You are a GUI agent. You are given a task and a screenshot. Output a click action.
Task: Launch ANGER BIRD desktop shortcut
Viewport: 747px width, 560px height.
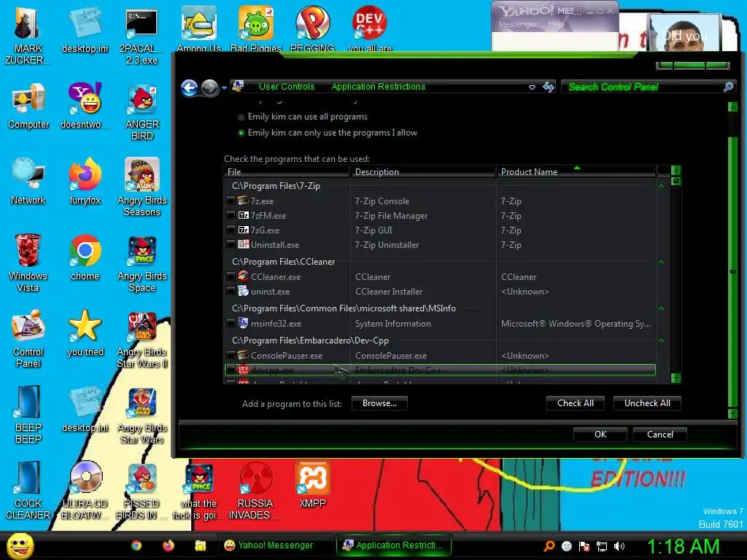click(x=142, y=112)
